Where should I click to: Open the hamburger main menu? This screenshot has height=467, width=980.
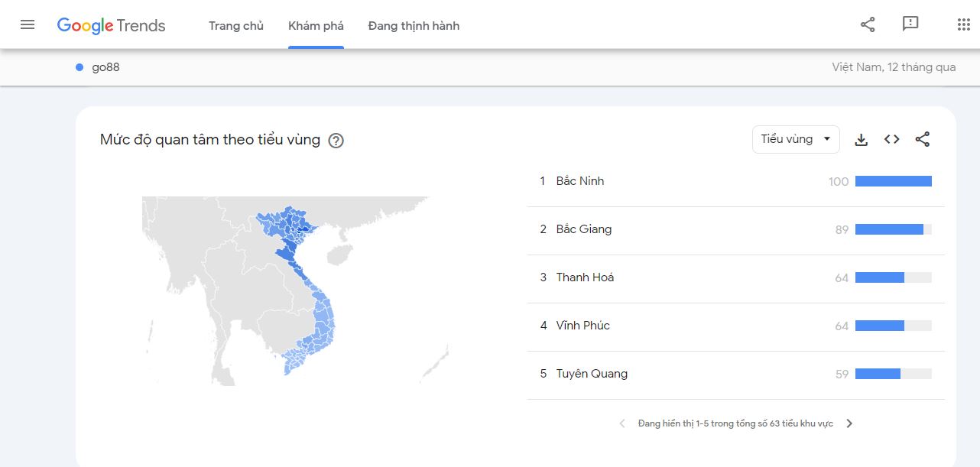pos(28,24)
